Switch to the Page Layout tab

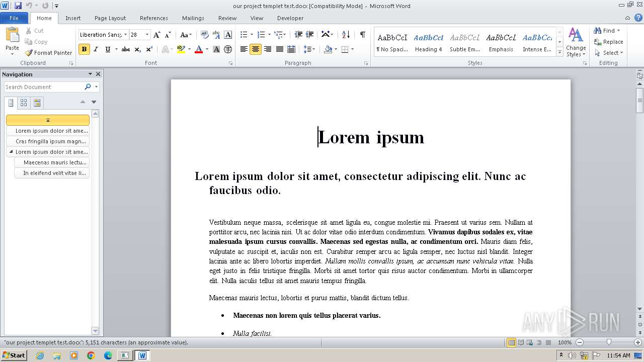pyautogui.click(x=110, y=18)
